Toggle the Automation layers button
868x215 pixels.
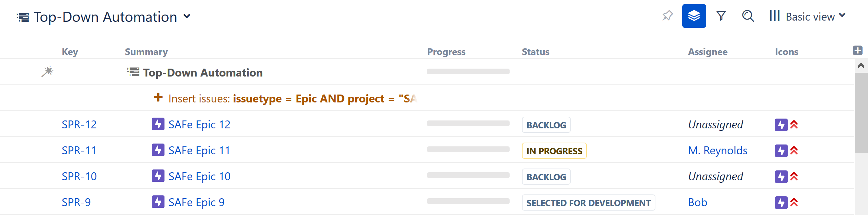[x=694, y=16]
